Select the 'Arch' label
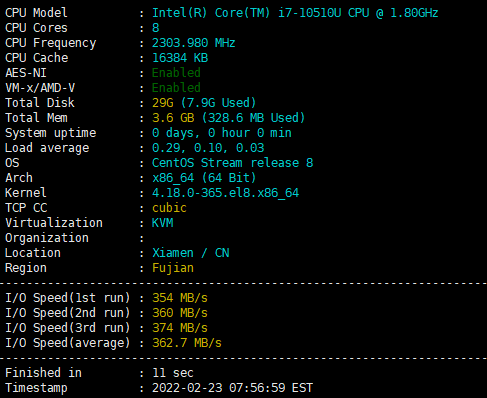 [19, 178]
